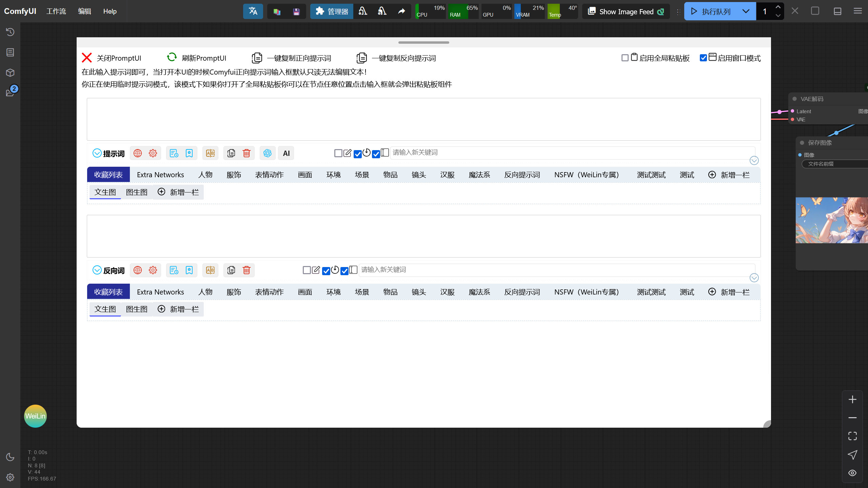868x488 pixels.
Task: Increase queue count with upper stepper arrow
Action: 778,6
